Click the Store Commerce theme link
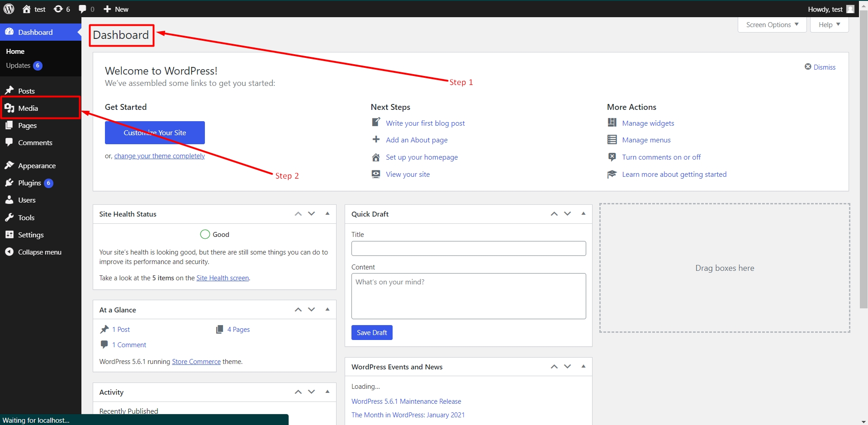Viewport: 868px width, 425px height. [x=196, y=362]
